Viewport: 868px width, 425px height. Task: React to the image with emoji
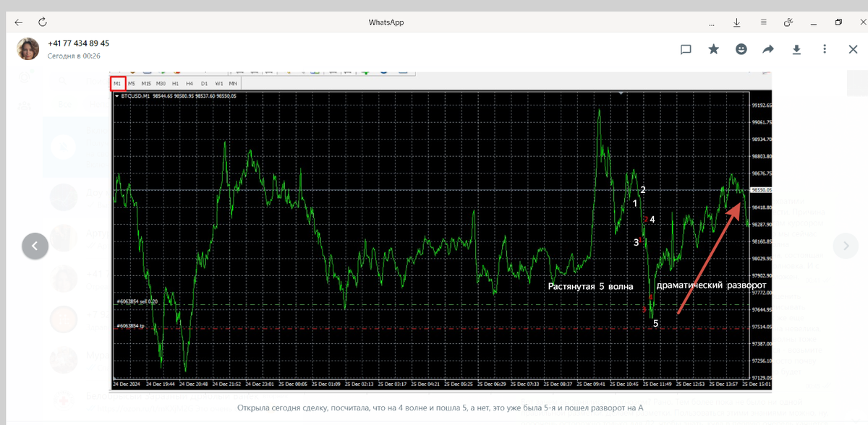[741, 49]
